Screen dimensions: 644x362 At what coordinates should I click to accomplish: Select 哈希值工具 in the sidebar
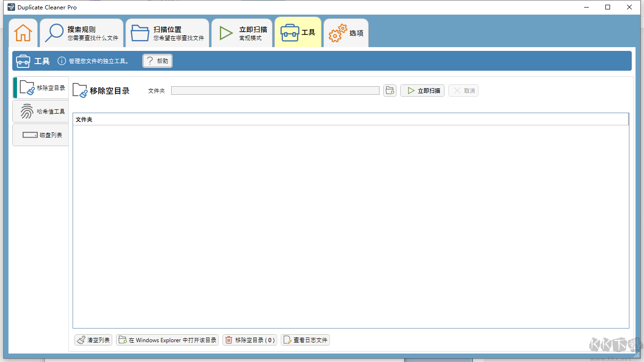(41, 111)
